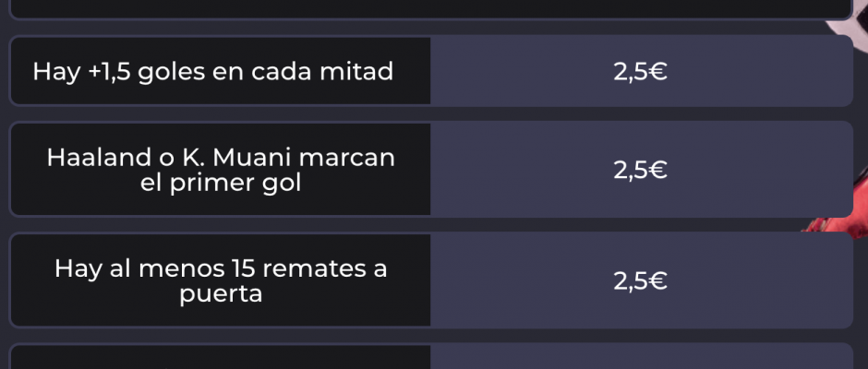Click 'Haaland o K. Muani marcan el primer gol' label
868x369 pixels.
[x=220, y=170]
